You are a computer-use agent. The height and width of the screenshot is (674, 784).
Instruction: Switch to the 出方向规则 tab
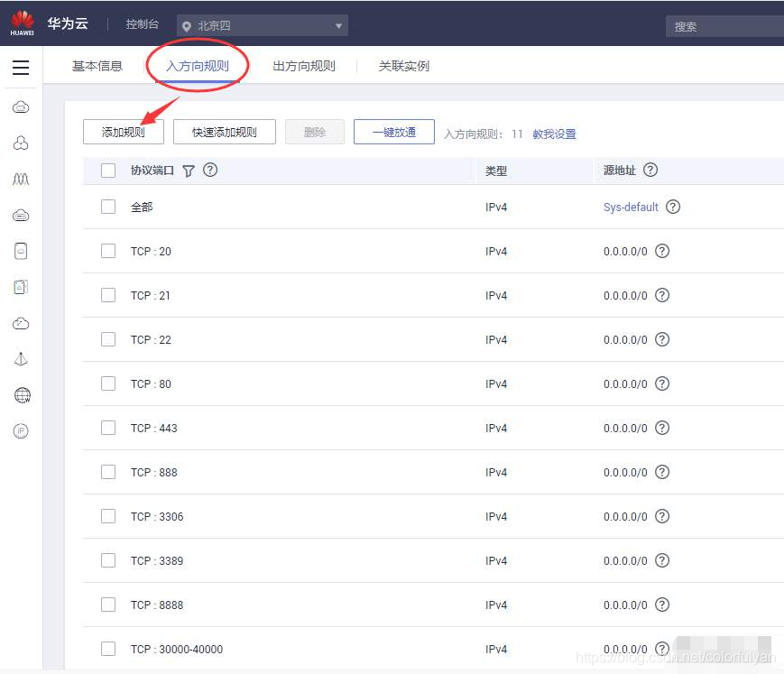304,66
